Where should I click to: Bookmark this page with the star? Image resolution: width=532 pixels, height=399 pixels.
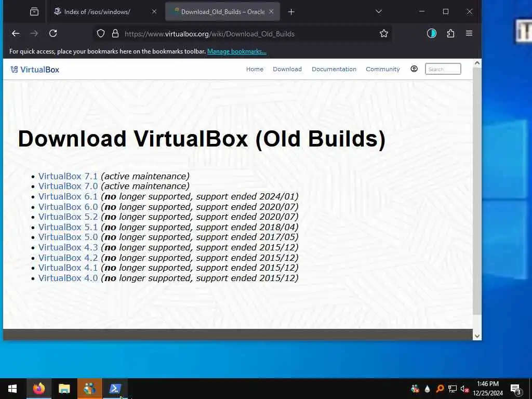coord(384,34)
